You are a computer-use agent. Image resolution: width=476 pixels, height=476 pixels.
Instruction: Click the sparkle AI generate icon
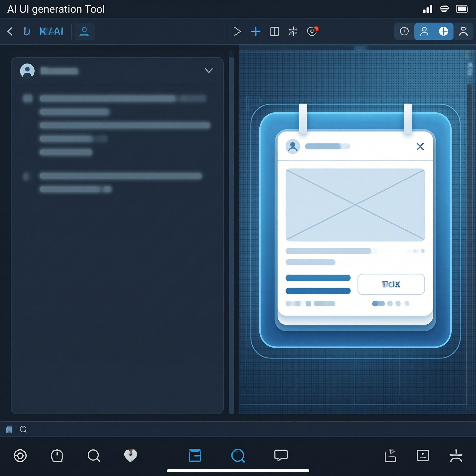[293, 32]
